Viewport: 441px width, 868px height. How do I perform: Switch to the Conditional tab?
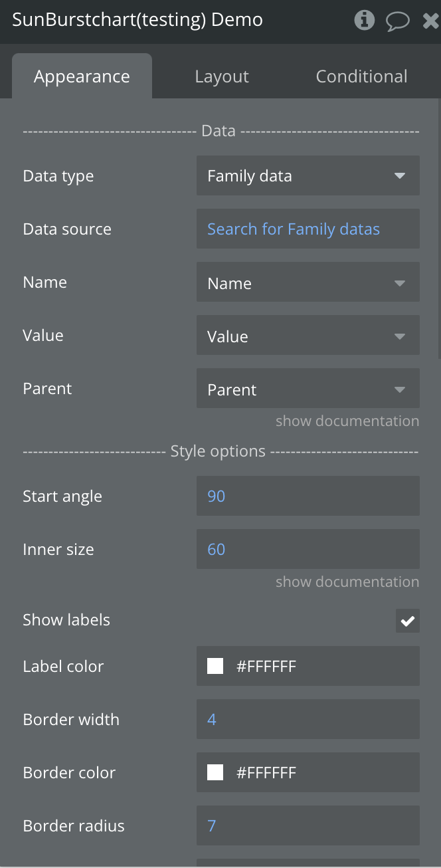[361, 76]
